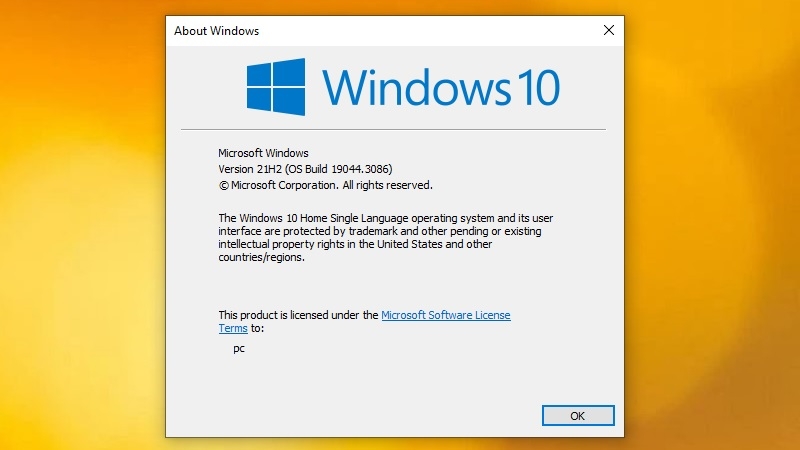Click the Version 21H2 OS Build line
The width and height of the screenshot is (800, 450).
(x=305, y=169)
